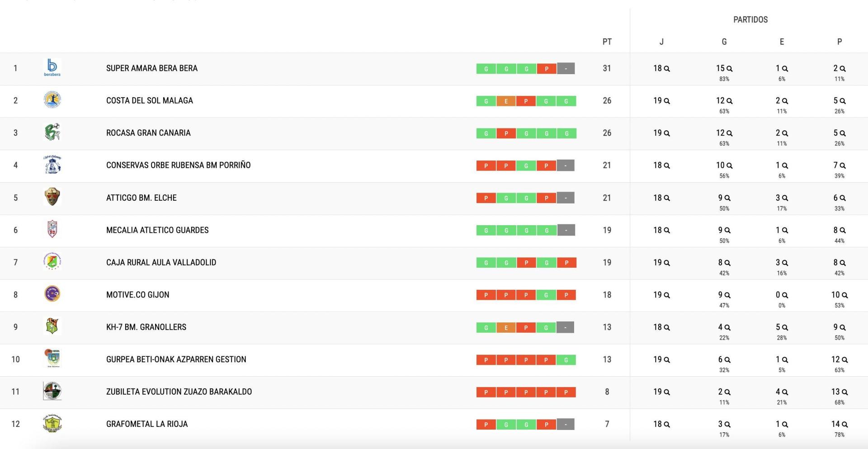Open Conservas Orbe Rubensa BM Porriño crest
868x449 pixels.
52,165
